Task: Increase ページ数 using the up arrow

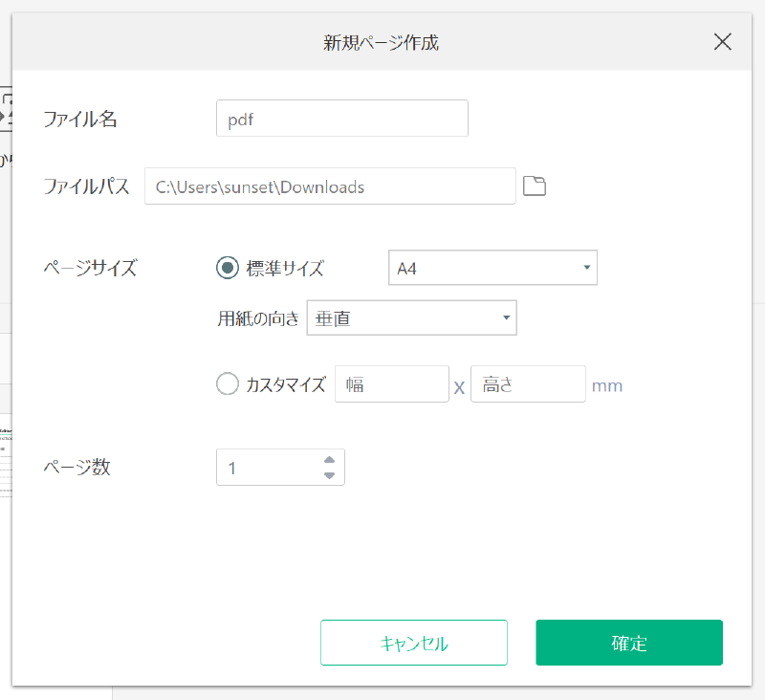Action: click(x=330, y=461)
